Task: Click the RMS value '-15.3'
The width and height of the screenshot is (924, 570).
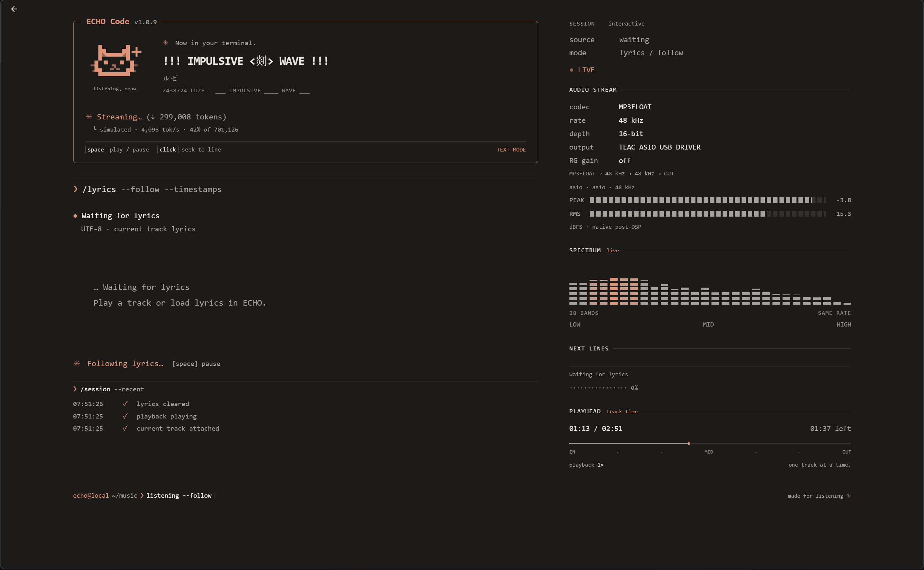Action: tap(842, 214)
